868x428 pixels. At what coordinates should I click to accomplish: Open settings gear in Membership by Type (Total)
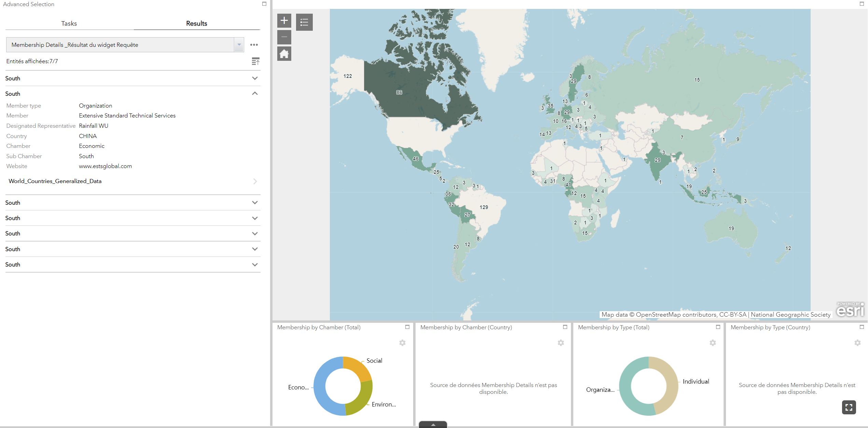(x=713, y=343)
